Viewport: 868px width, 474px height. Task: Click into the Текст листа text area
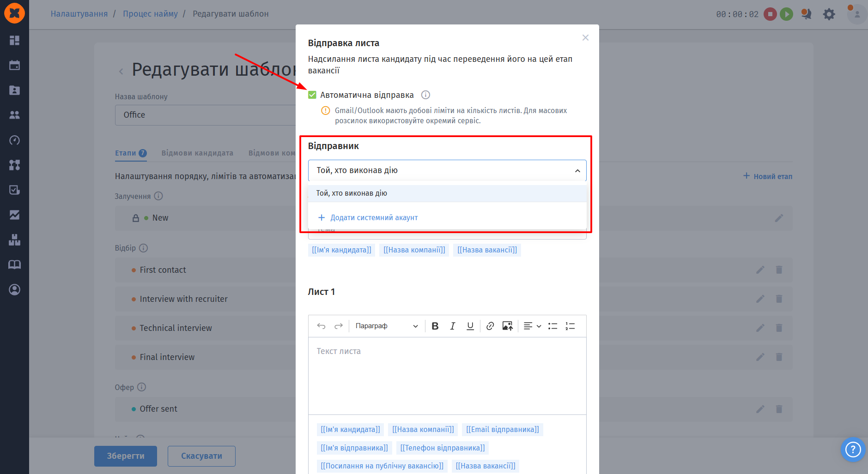[447, 376]
